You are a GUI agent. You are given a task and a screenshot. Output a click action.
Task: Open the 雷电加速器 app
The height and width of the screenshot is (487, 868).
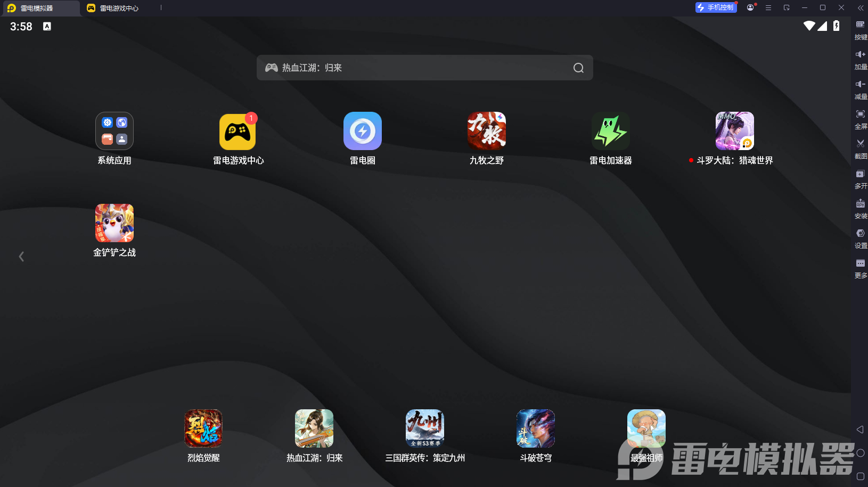611,131
